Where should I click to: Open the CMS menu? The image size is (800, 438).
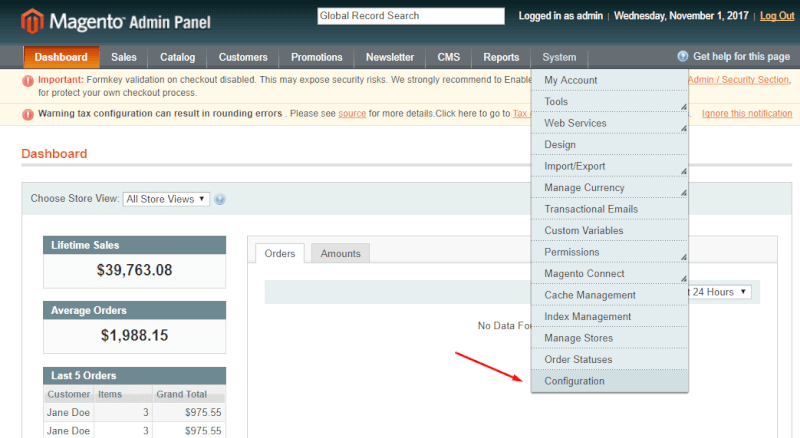click(x=448, y=57)
